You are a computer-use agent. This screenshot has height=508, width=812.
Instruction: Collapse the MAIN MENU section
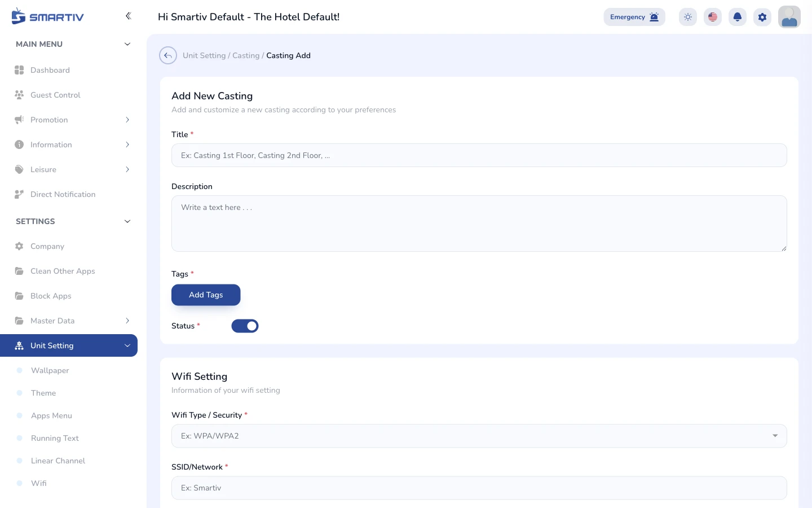(x=127, y=44)
